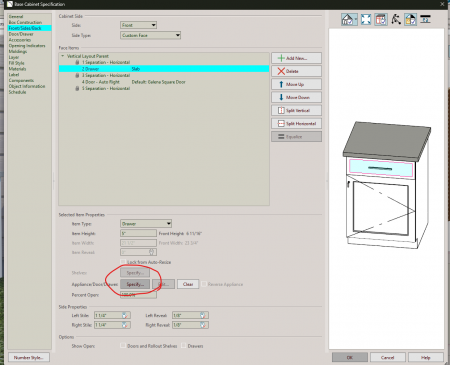Image resolution: width=450 pixels, height=365 pixels.
Task: Check the Drawers checkbox under Show Open
Action: click(183, 346)
